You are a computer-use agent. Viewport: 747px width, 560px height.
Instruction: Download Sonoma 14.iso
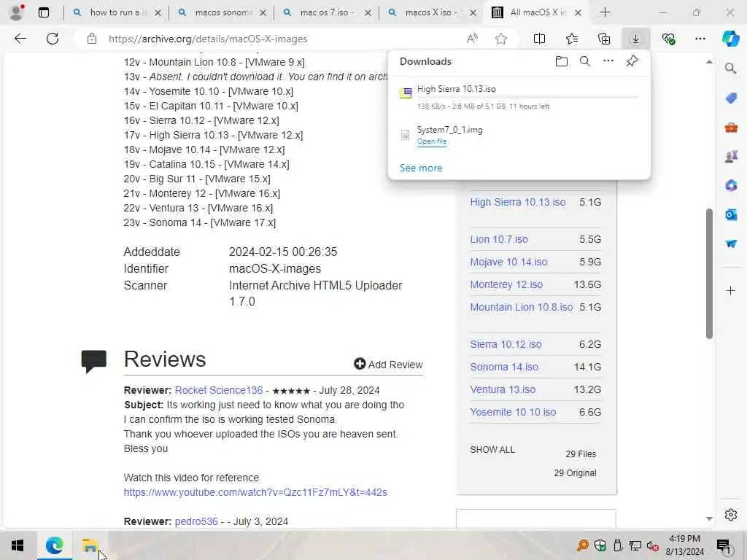tap(504, 367)
